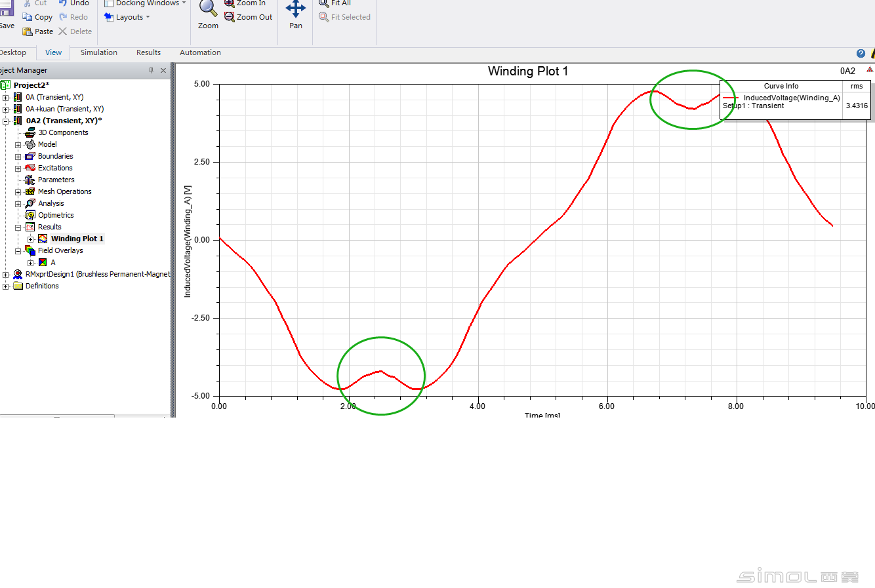Switch to the Simulation ribbon tab
The width and height of the screenshot is (875, 588).
tap(99, 52)
